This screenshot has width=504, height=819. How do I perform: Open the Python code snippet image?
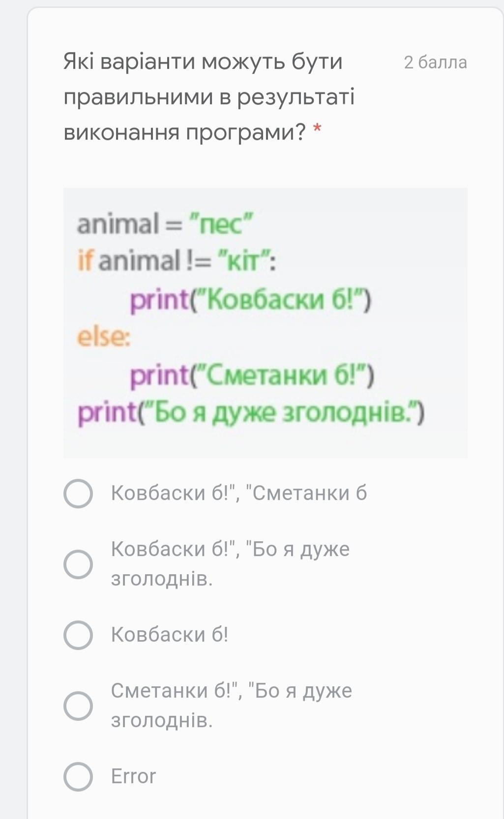pos(266,323)
